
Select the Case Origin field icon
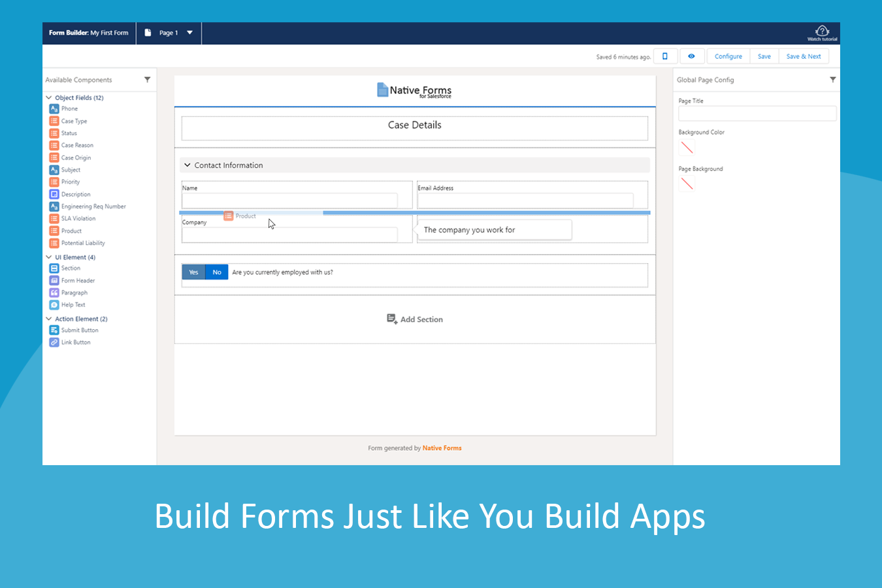pyautogui.click(x=54, y=157)
